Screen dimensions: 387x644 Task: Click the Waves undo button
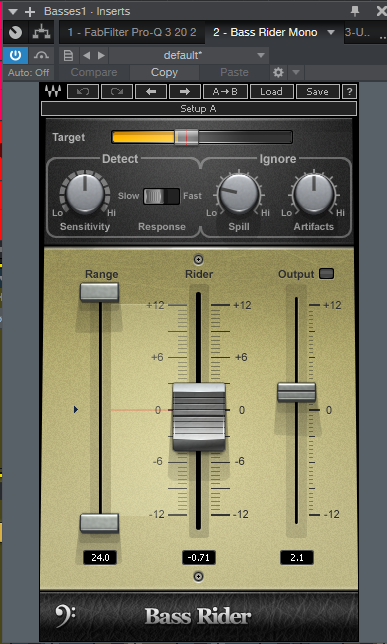[83, 92]
